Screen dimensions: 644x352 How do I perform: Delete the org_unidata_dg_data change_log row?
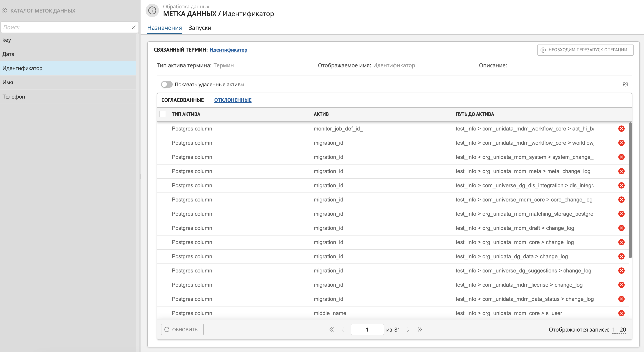tap(621, 256)
